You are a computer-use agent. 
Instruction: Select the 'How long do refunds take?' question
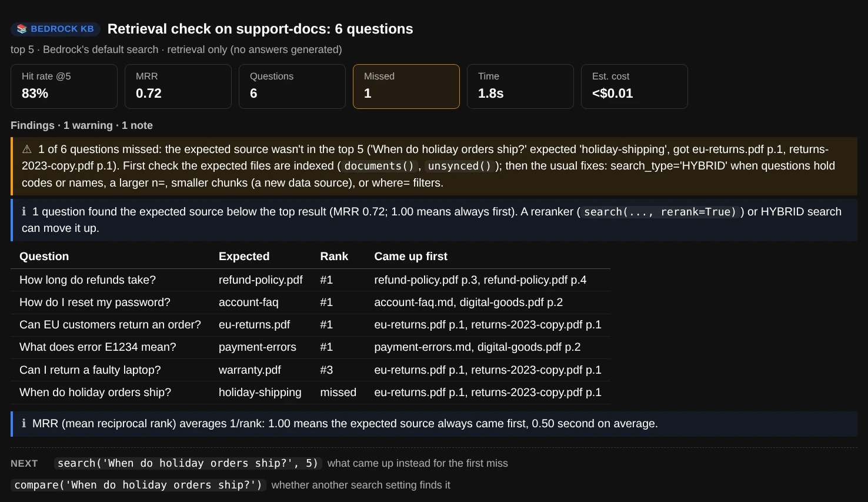coord(88,280)
